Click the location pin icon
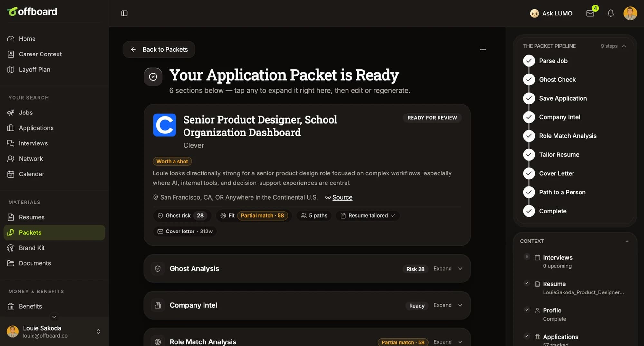The image size is (644, 346). [x=156, y=197]
